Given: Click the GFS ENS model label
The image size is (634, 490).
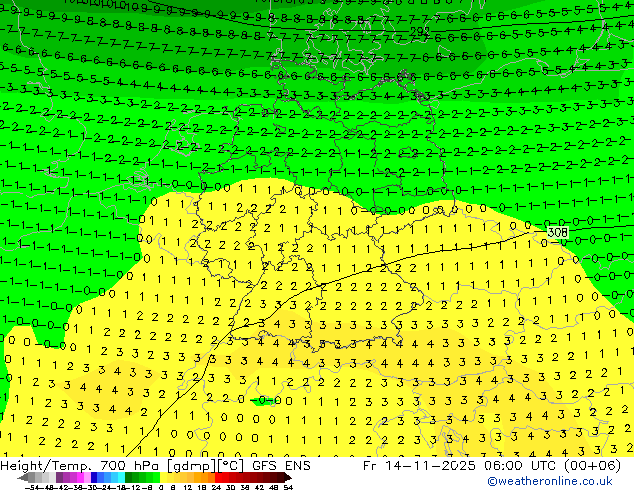Looking at the screenshot, I should click(281, 466).
